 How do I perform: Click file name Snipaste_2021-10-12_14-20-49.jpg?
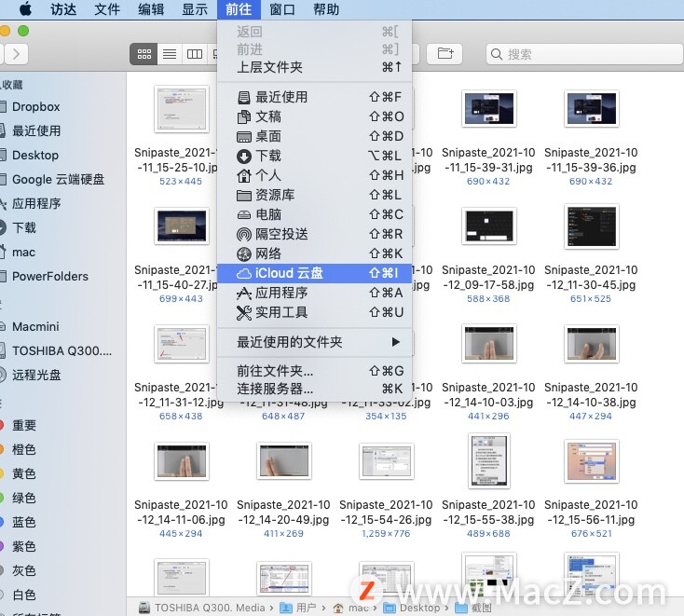(283, 513)
